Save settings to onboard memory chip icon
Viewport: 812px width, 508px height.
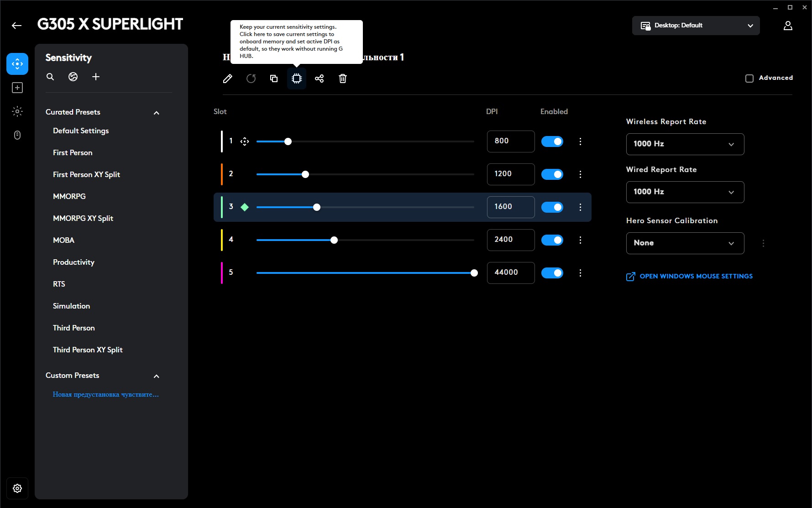pos(297,79)
